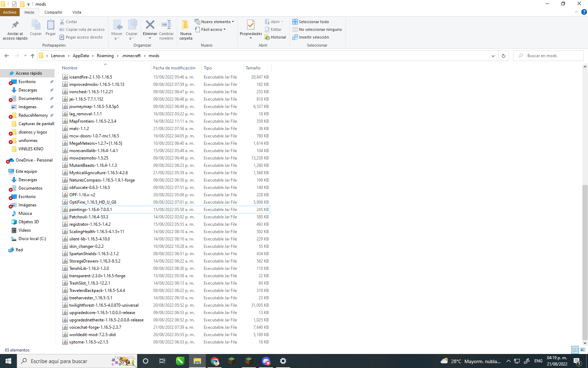Open the Archivo menu
The image size is (588, 368).
[x=10, y=12]
